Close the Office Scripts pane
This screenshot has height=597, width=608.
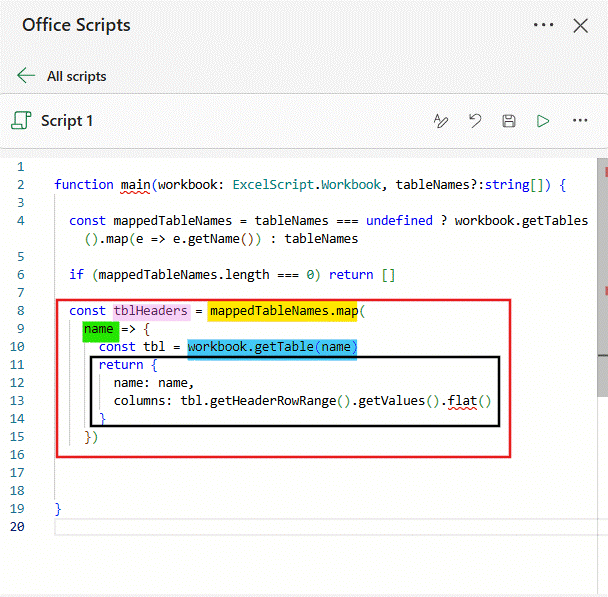[580, 26]
